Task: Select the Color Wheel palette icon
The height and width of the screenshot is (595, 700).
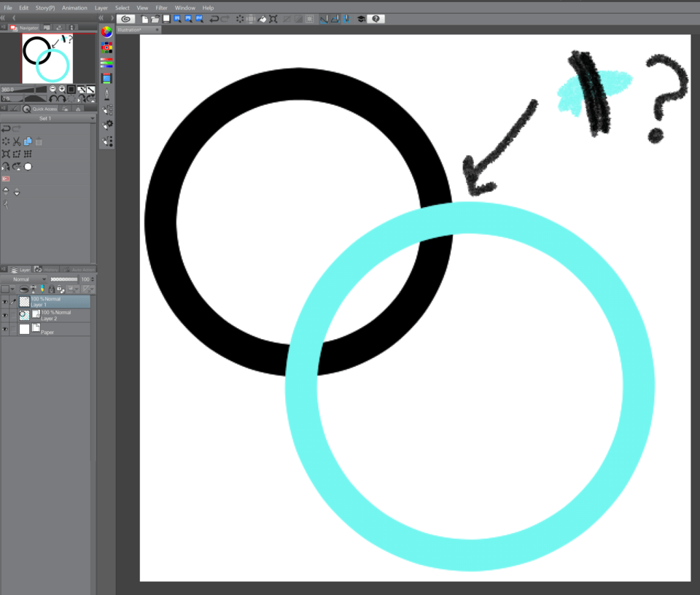Action: click(x=107, y=33)
